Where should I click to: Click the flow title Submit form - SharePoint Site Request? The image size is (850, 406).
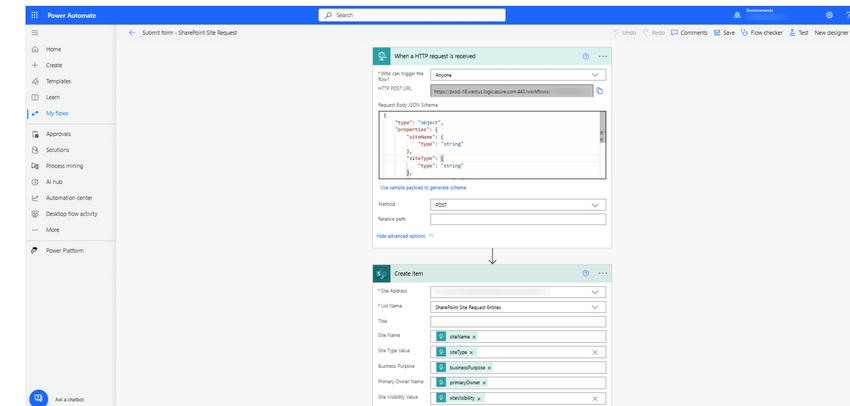[x=190, y=33]
